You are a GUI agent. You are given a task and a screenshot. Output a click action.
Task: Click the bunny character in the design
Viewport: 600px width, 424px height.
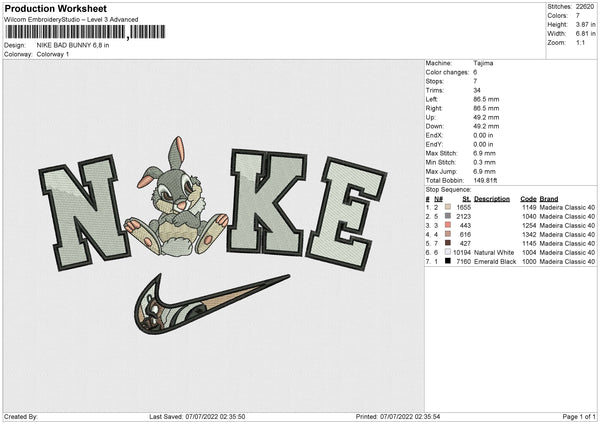176,198
